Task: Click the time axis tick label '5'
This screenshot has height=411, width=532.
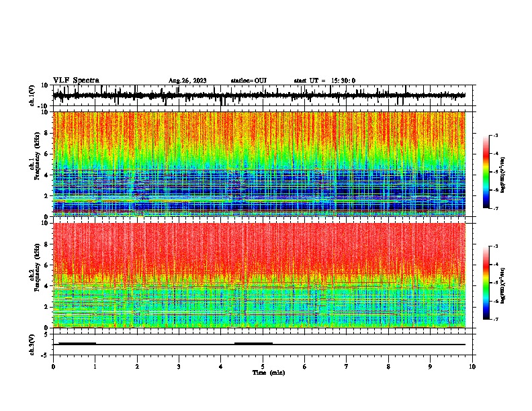Action: 263,367
